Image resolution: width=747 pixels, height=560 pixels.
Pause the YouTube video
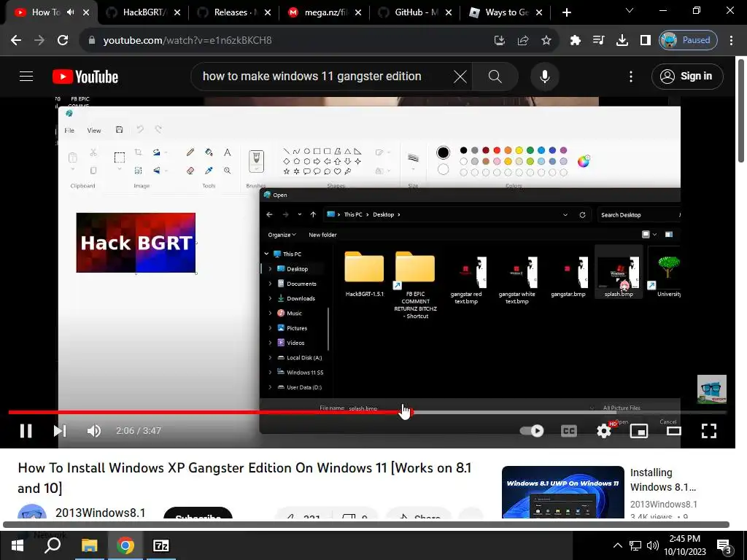[26, 430]
